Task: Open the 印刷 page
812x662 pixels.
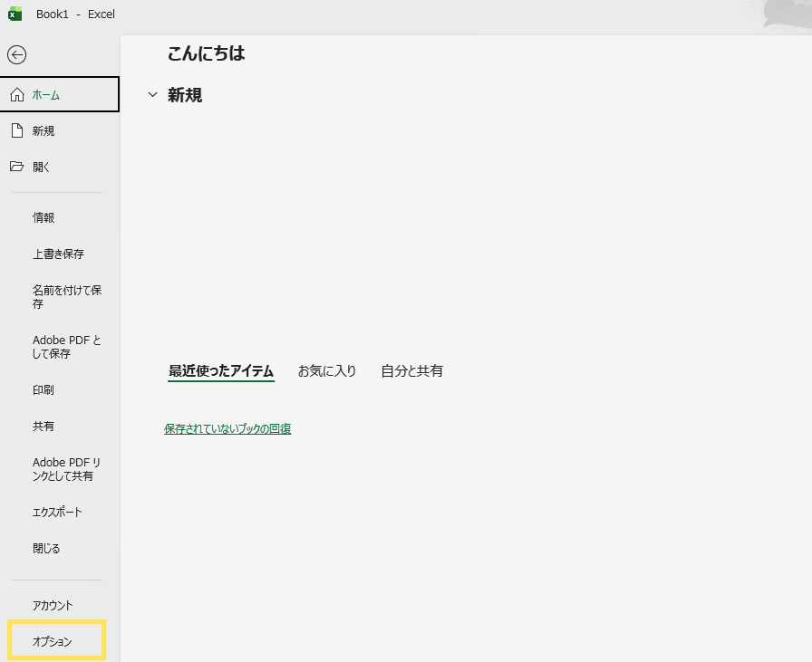Action: (x=43, y=389)
